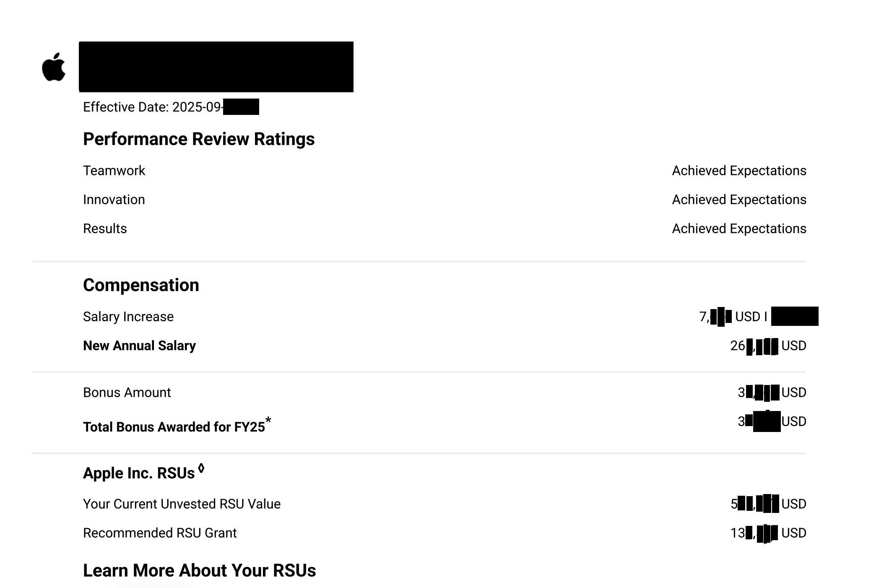Screen dimensions: 884x588
Task: Click the Apple logo
Action: pos(54,67)
